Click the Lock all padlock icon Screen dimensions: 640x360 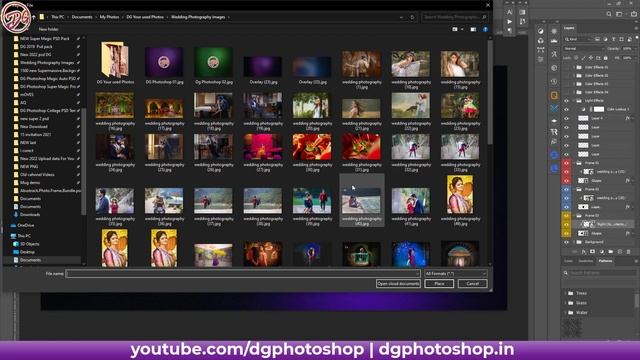(606, 58)
